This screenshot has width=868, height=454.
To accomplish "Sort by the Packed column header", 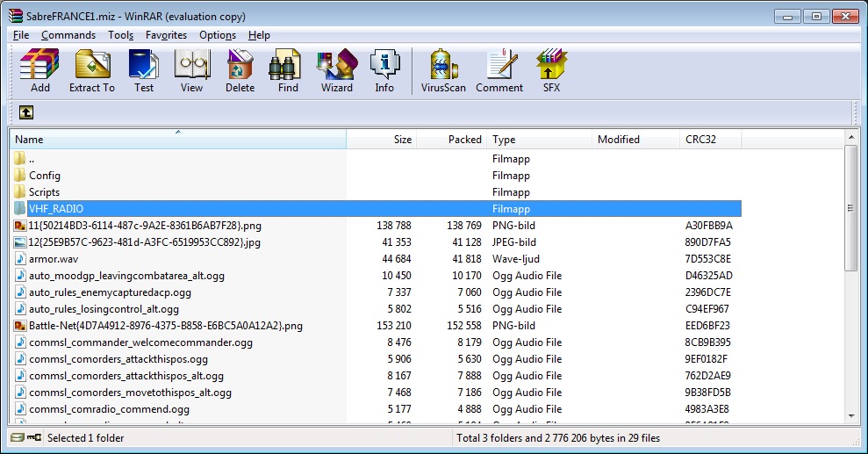I will point(451,139).
